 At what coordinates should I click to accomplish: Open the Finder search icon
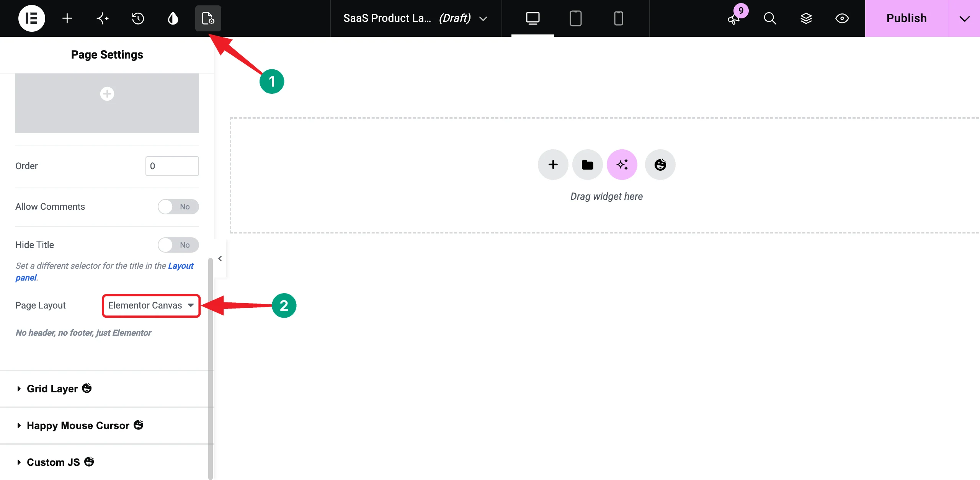[x=770, y=18]
